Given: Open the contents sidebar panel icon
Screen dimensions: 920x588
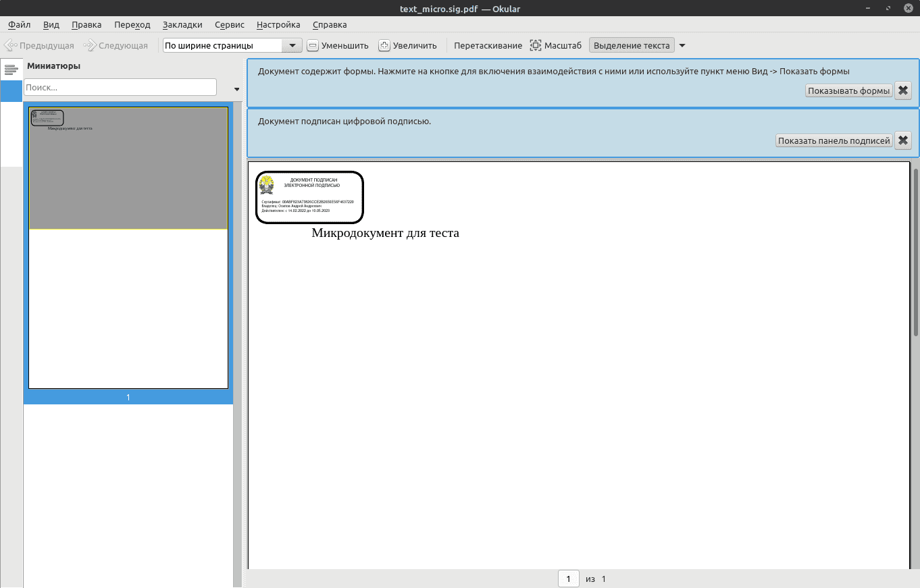Looking at the screenshot, I should (x=11, y=70).
